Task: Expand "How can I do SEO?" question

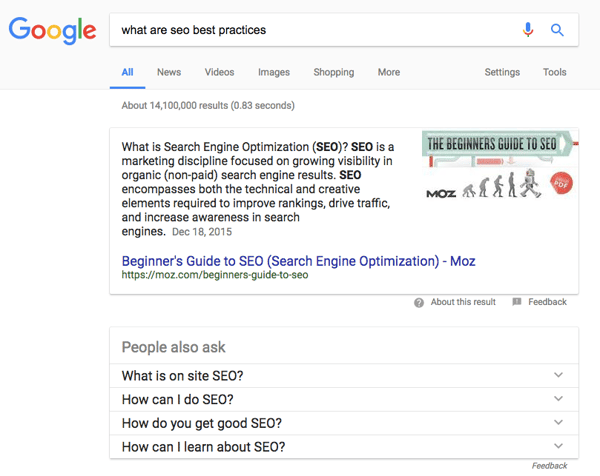Action: click(x=558, y=399)
